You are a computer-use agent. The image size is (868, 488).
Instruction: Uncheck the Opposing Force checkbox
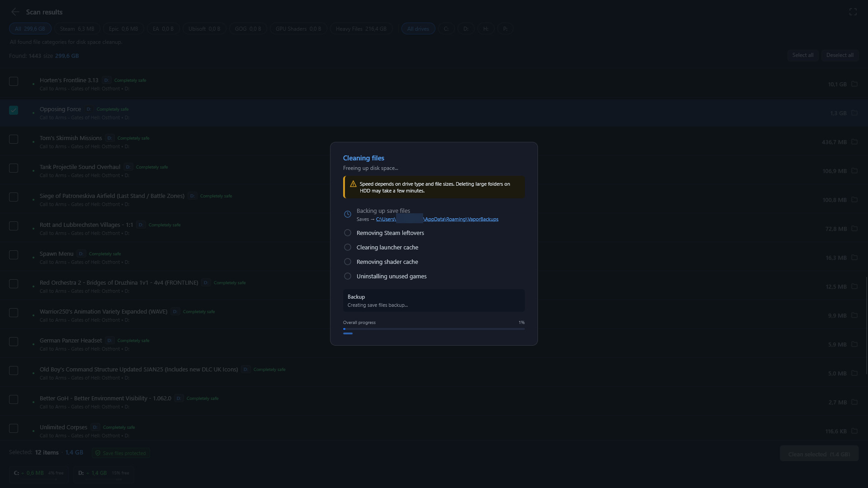(14, 110)
